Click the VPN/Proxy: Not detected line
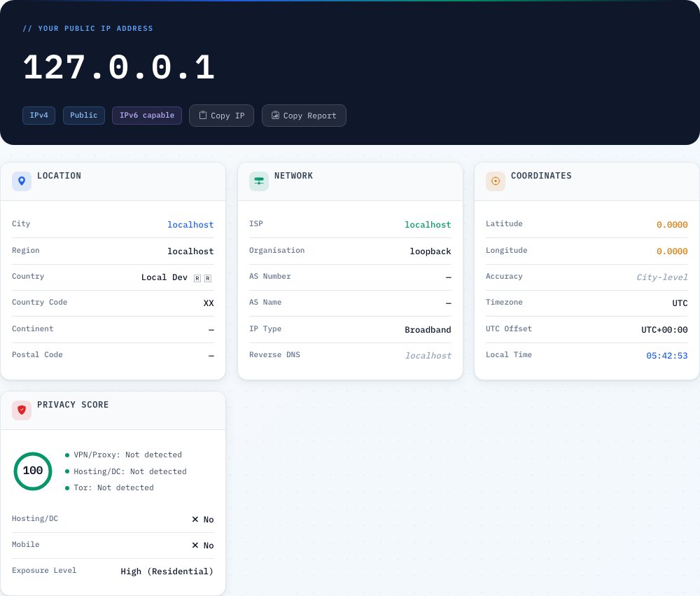 coord(124,455)
